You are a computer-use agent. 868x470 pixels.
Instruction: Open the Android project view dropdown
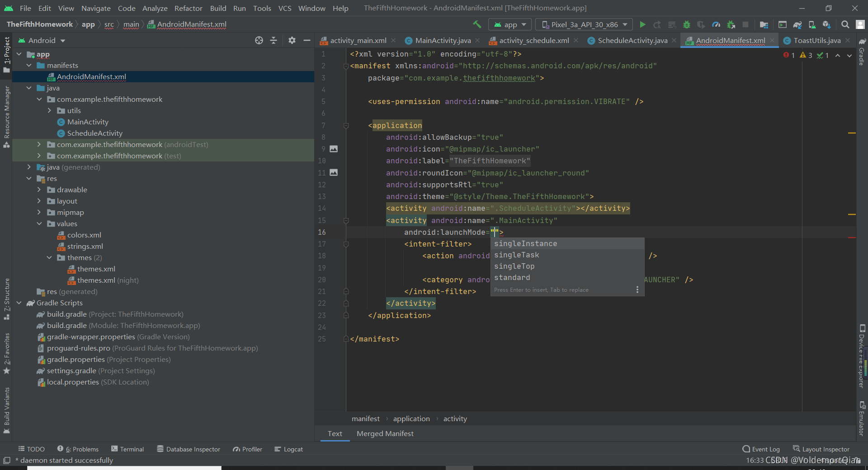point(42,40)
